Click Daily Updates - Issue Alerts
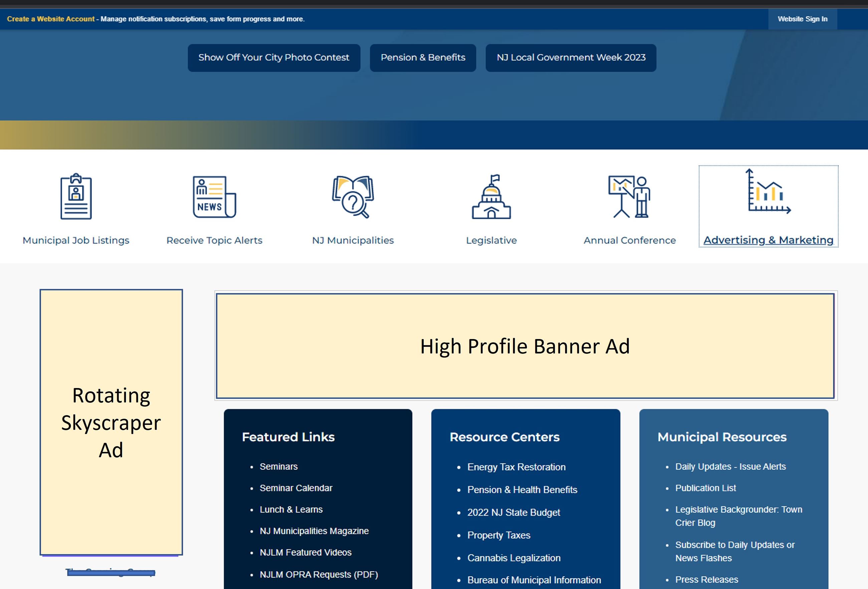The width and height of the screenshot is (868, 589). pos(730,467)
